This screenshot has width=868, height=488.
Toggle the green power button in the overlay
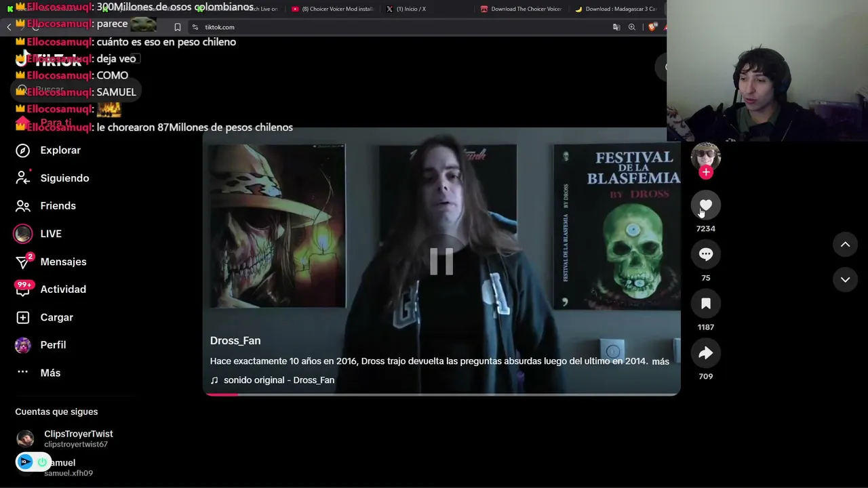pyautogui.click(x=42, y=462)
